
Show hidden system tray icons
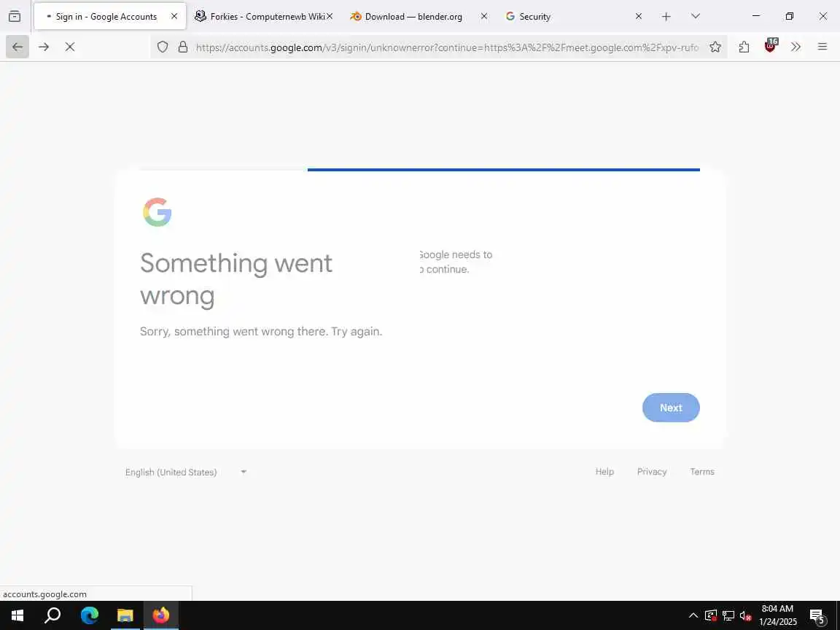(693, 615)
